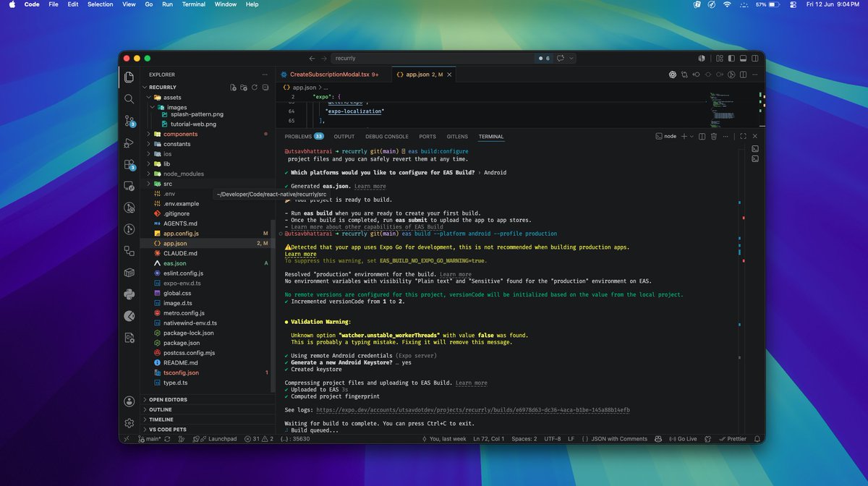Go back using navigation arrow in title bar

(x=312, y=58)
